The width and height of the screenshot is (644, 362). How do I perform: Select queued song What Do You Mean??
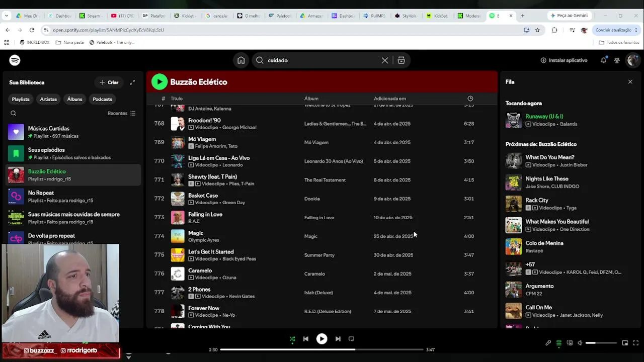550,157
